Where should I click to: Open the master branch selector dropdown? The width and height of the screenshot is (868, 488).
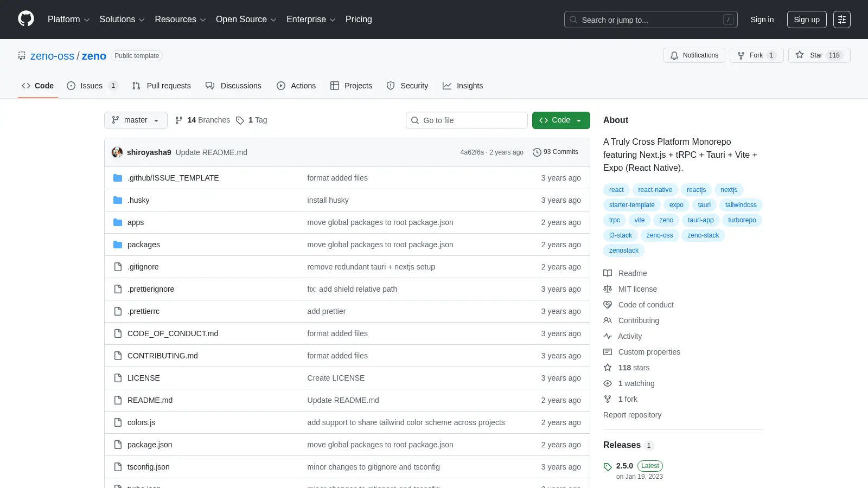click(136, 120)
